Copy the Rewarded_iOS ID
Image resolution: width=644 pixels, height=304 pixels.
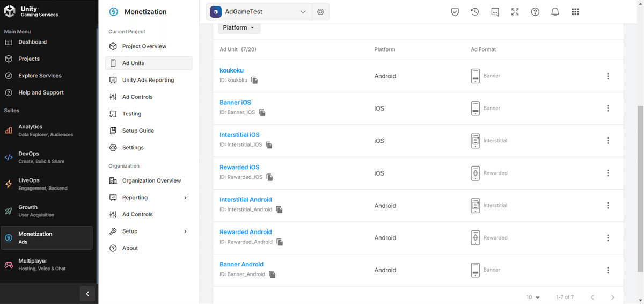269,177
